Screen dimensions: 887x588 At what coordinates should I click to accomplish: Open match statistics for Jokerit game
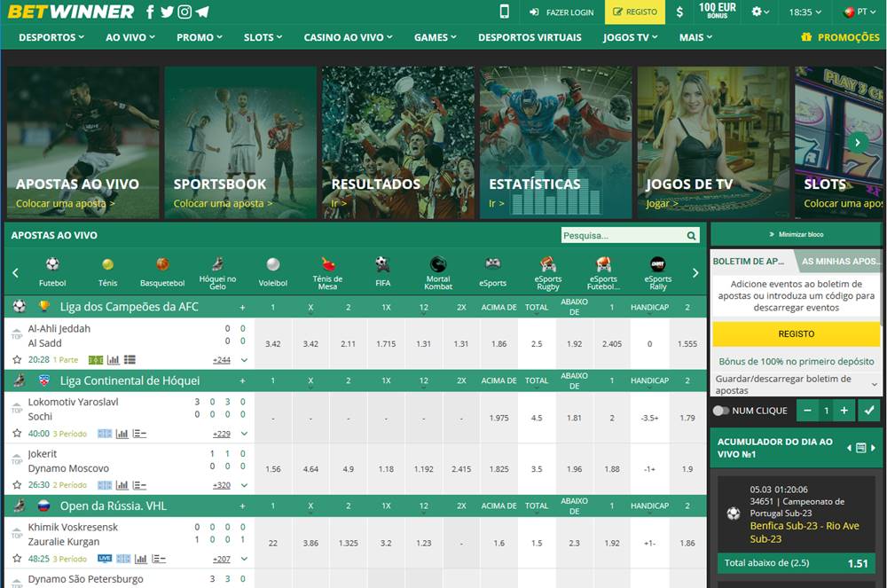[122, 484]
